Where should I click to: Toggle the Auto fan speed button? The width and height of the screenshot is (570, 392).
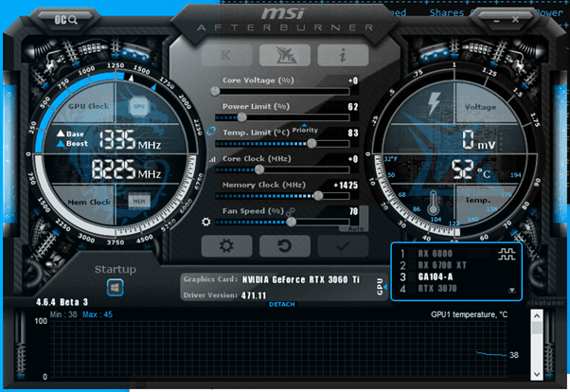(x=356, y=229)
